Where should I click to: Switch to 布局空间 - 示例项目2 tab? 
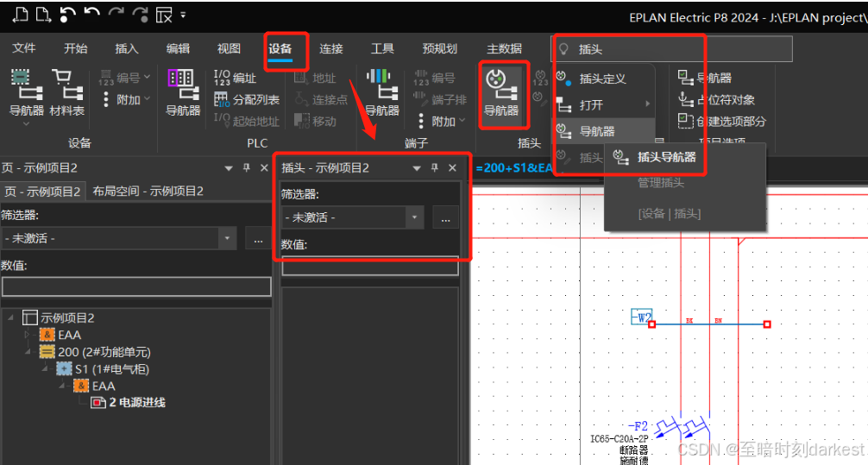[148, 191]
